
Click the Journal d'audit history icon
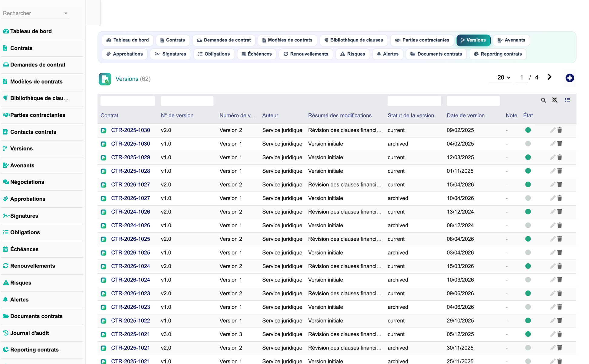coord(5,333)
